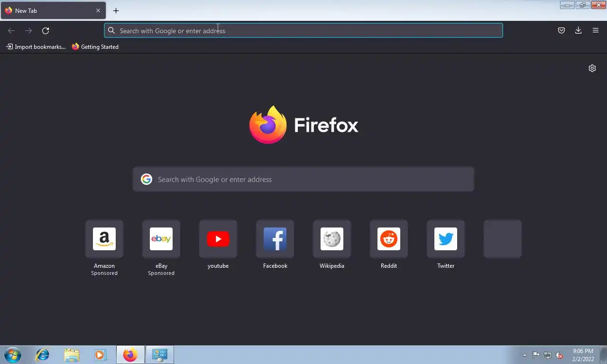Click the back navigation arrow
The width and height of the screenshot is (607, 364).
click(11, 30)
